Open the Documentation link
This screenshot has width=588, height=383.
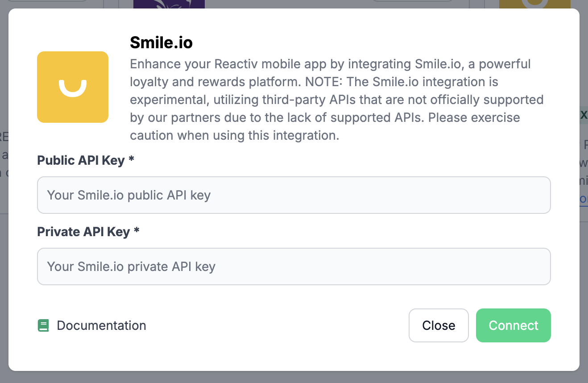click(101, 326)
